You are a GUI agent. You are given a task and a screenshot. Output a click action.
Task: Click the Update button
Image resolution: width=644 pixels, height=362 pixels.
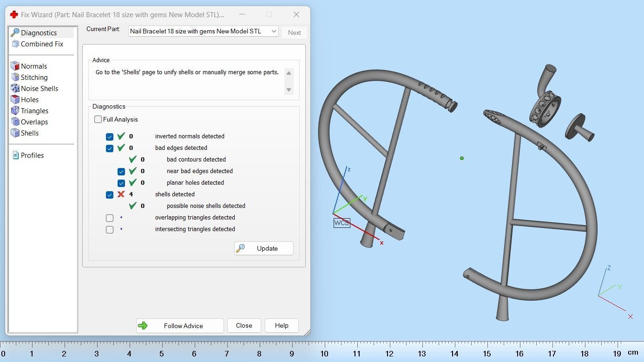point(264,248)
